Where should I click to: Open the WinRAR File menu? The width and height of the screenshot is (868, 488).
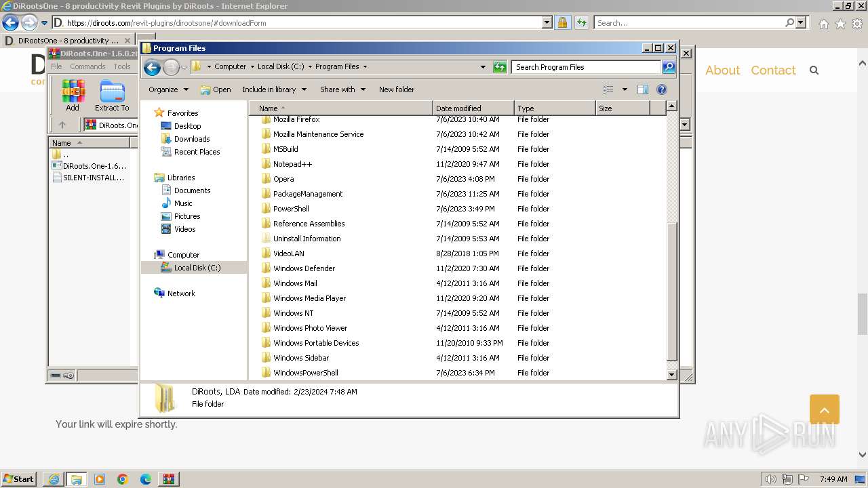(56, 66)
